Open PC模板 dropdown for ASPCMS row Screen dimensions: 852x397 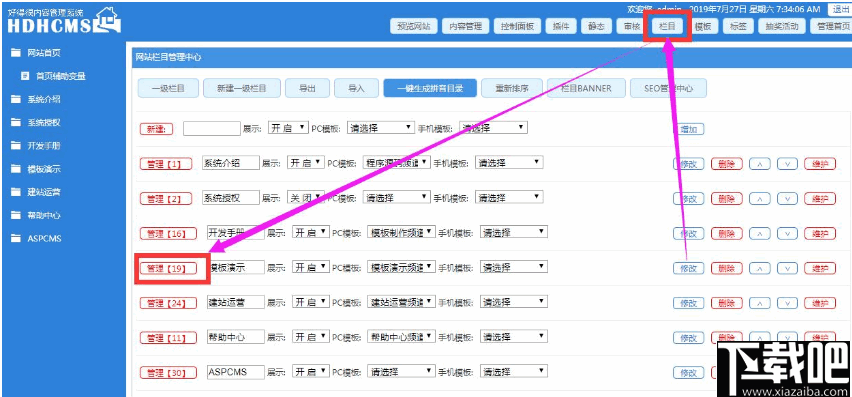[401, 371]
